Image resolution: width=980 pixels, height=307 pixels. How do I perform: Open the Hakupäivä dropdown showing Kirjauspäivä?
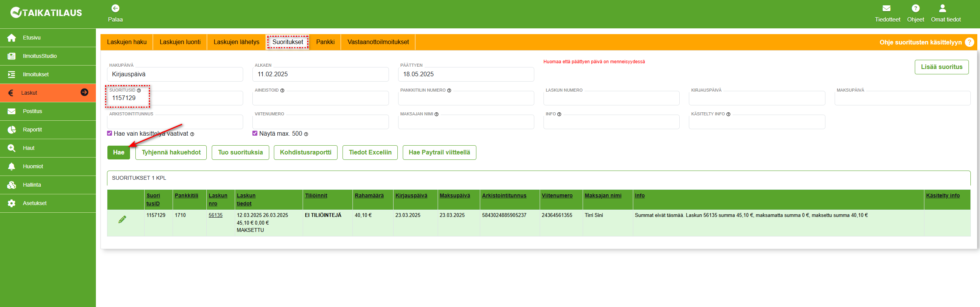[x=175, y=74]
